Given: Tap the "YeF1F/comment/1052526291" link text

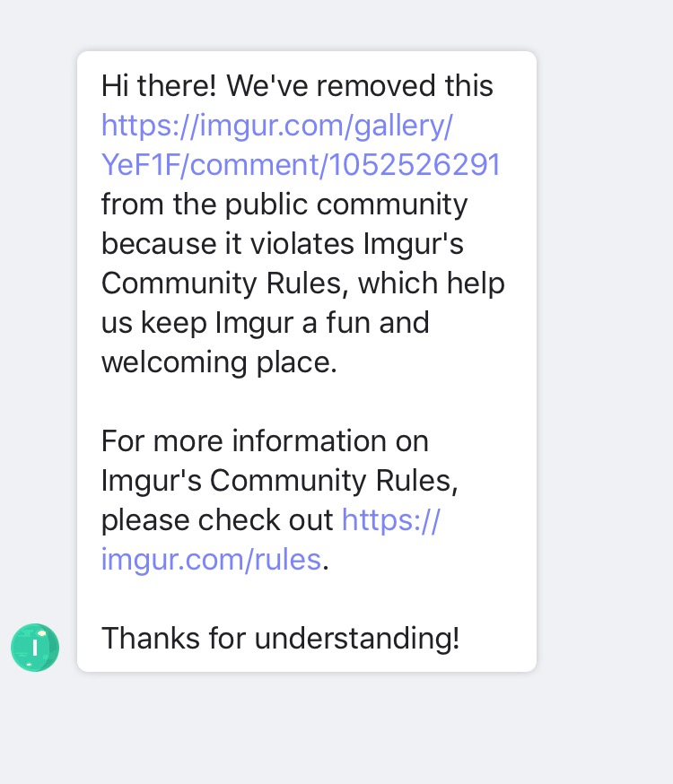Looking at the screenshot, I should tap(300, 165).
